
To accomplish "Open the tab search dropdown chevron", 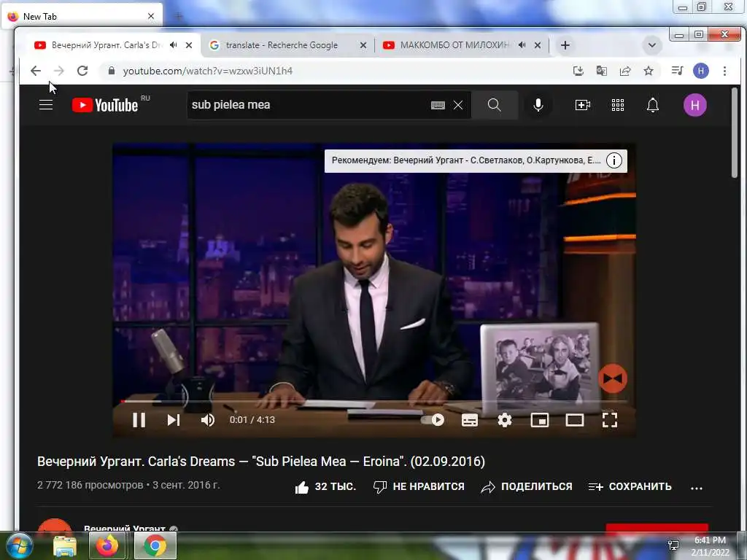I will pyautogui.click(x=651, y=45).
